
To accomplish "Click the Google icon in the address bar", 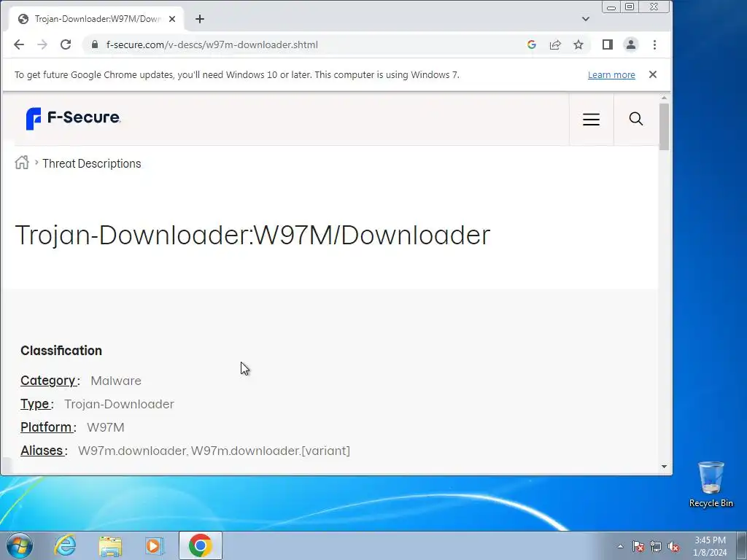I will [x=532, y=44].
